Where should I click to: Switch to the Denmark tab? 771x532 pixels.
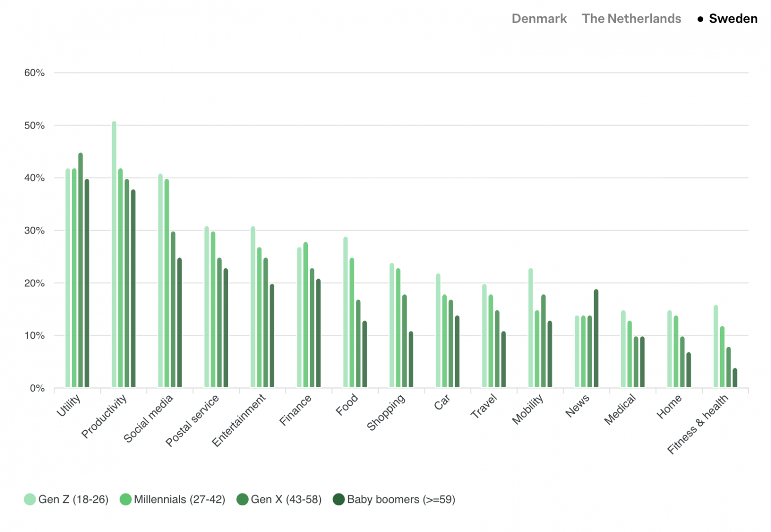click(x=539, y=19)
